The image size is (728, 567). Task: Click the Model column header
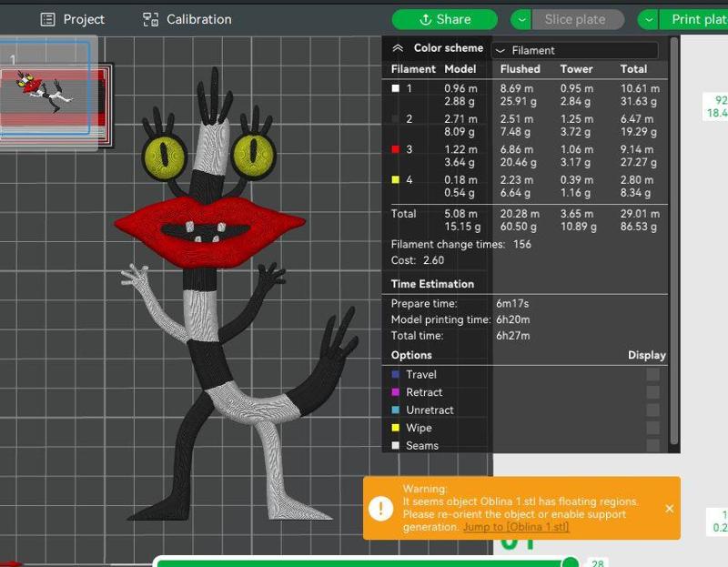point(460,69)
